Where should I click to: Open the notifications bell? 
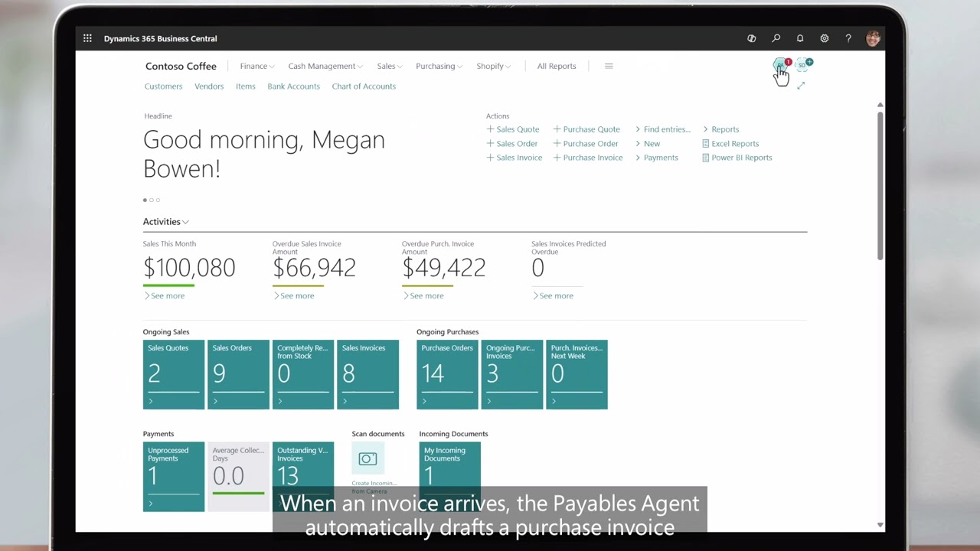[800, 38]
